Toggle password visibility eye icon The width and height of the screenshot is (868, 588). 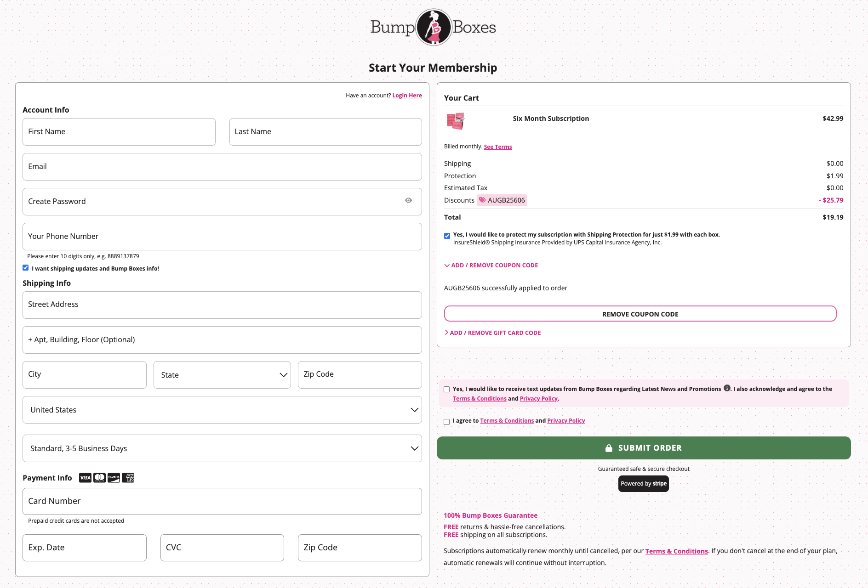tap(408, 200)
